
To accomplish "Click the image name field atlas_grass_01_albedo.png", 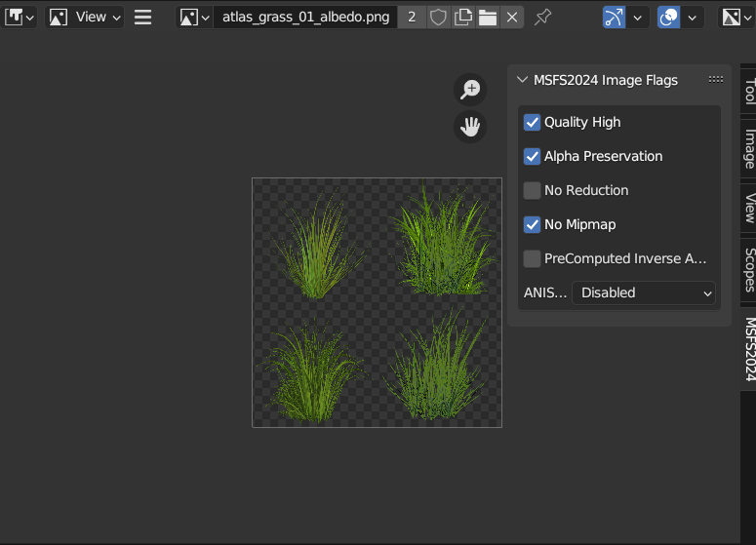I will pos(305,18).
